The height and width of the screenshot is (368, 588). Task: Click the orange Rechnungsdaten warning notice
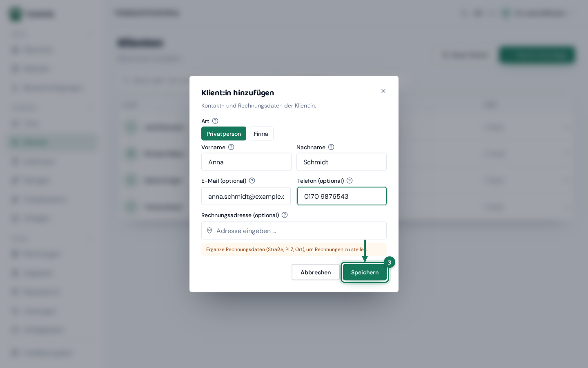pyautogui.click(x=294, y=249)
